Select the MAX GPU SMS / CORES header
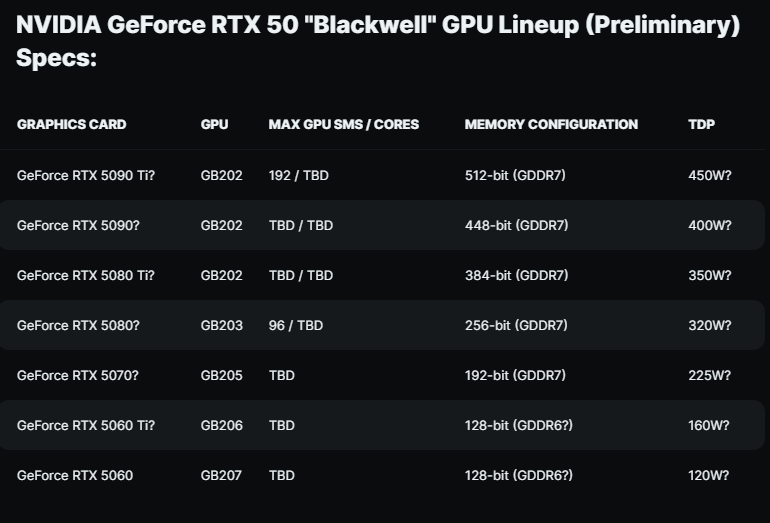 click(344, 125)
